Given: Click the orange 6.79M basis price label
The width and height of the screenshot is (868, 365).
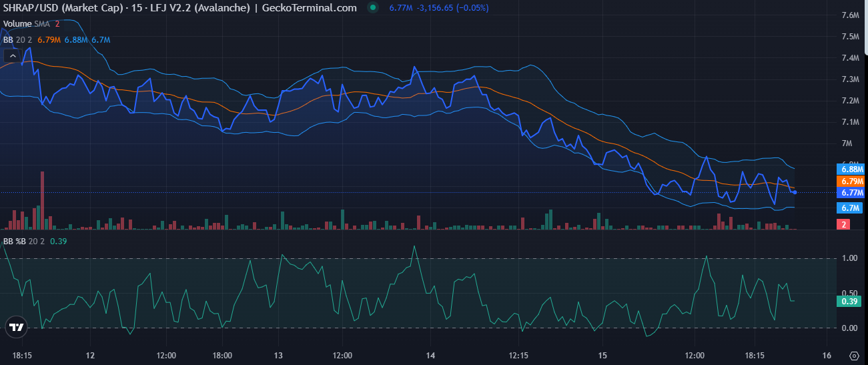Looking at the screenshot, I should pyautogui.click(x=852, y=181).
